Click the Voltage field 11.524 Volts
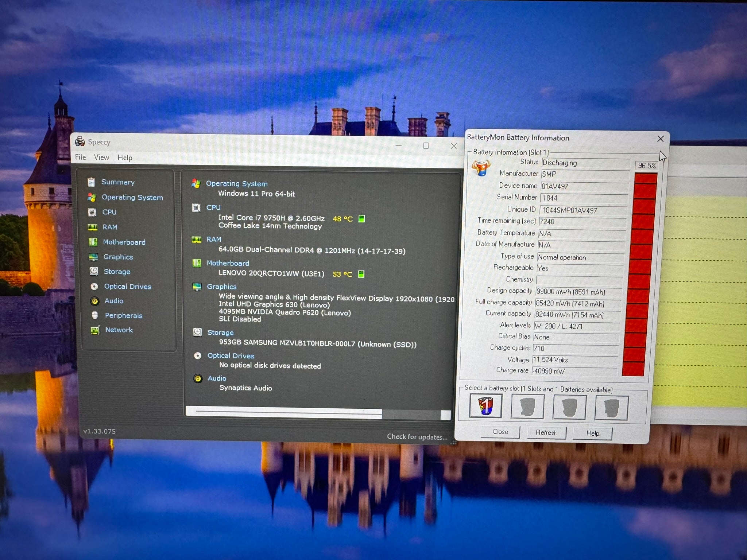This screenshot has width=747, height=560. 575,360
